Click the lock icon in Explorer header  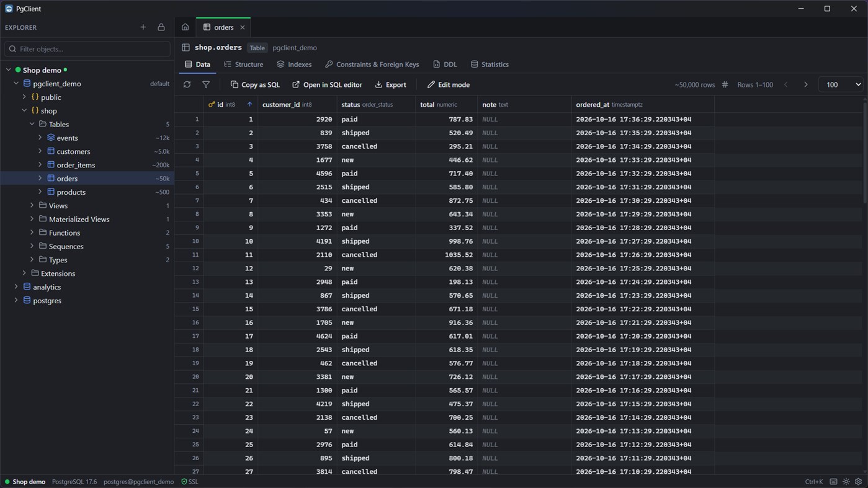point(161,27)
